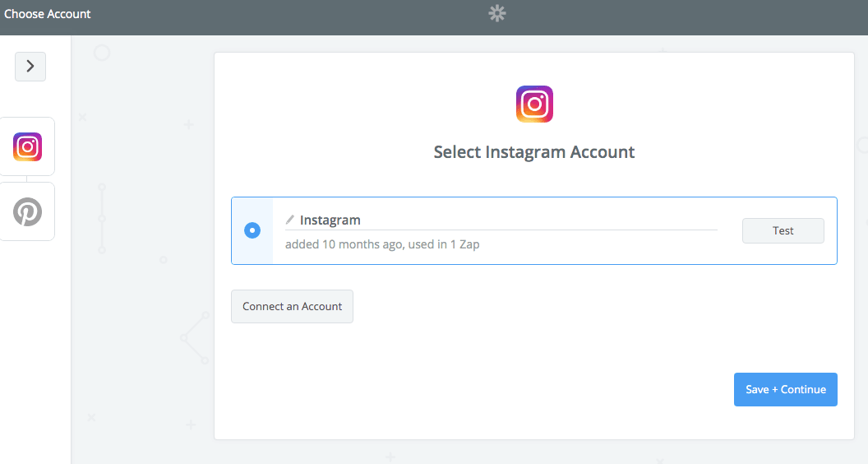Image resolution: width=868 pixels, height=464 pixels.
Task: Click the large Instagram logo above the heading
Action: [x=534, y=104]
